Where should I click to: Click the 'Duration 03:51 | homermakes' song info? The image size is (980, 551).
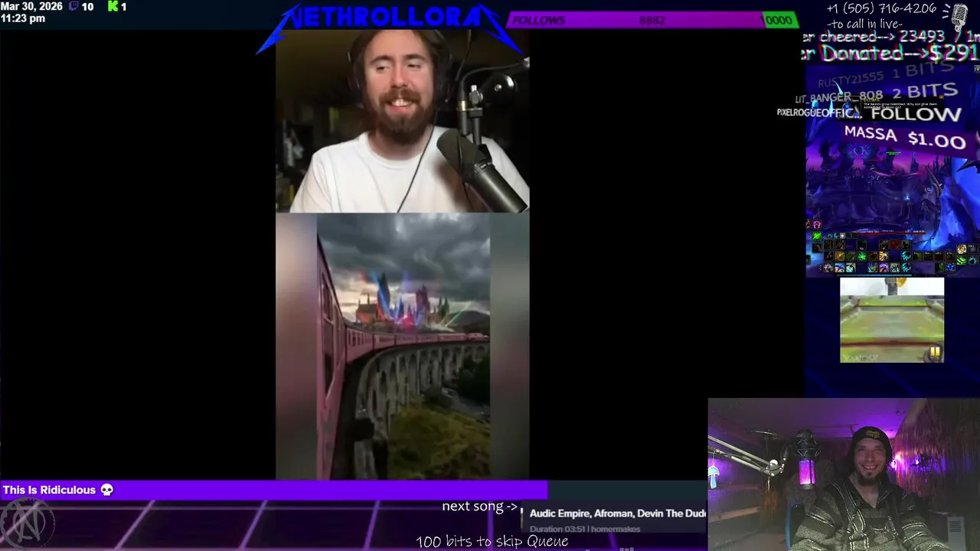click(x=585, y=529)
